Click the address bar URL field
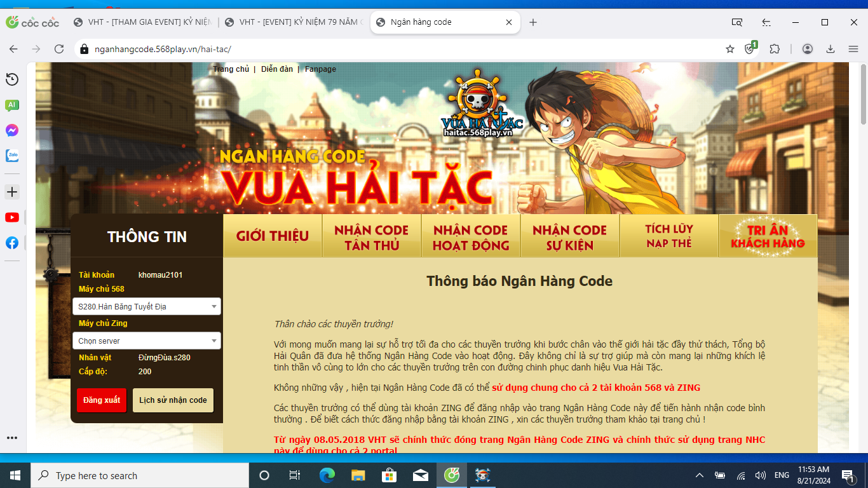The image size is (868, 488). 407,49
